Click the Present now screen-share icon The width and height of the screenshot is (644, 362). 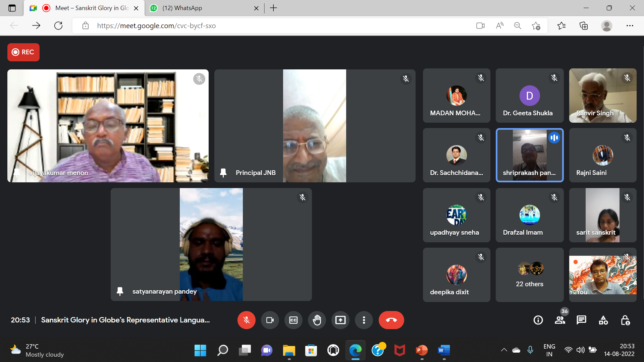pyautogui.click(x=340, y=320)
